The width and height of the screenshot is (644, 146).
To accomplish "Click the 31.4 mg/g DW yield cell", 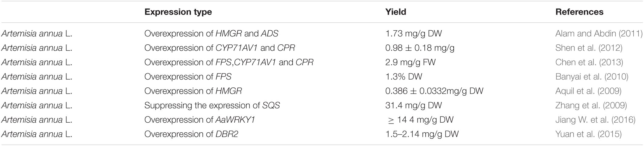I will [x=413, y=105].
